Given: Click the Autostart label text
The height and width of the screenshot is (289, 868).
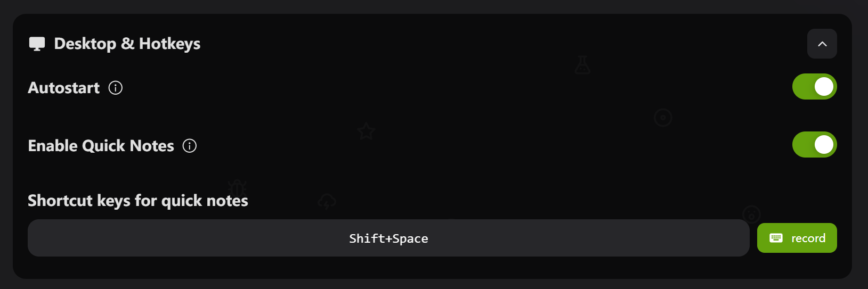Looking at the screenshot, I should 64,88.
